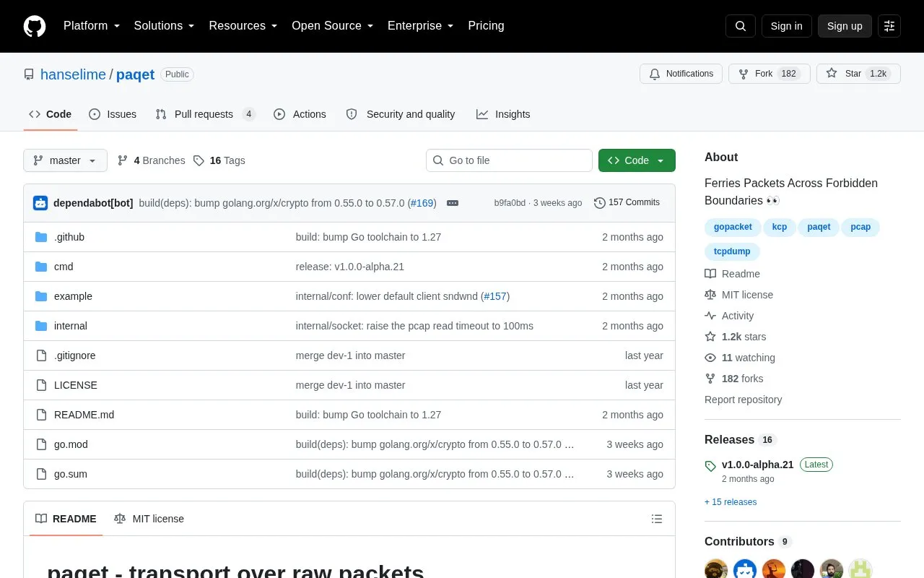Open the search magnifier button
This screenshot has width=924, height=578.
[741, 26]
